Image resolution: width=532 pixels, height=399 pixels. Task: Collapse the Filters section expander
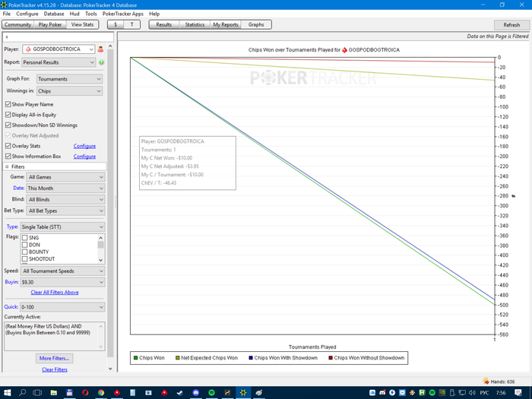pos(7,166)
